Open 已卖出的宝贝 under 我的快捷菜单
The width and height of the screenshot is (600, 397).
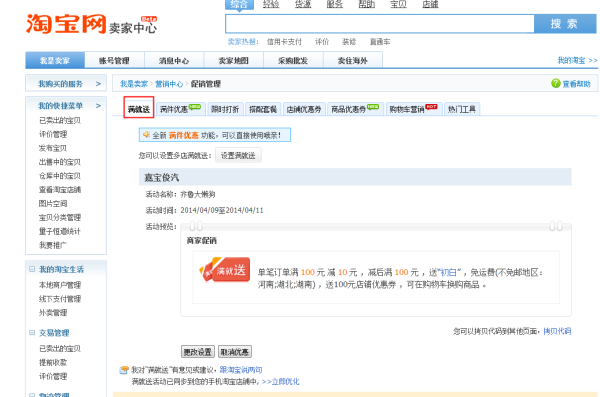coord(60,120)
